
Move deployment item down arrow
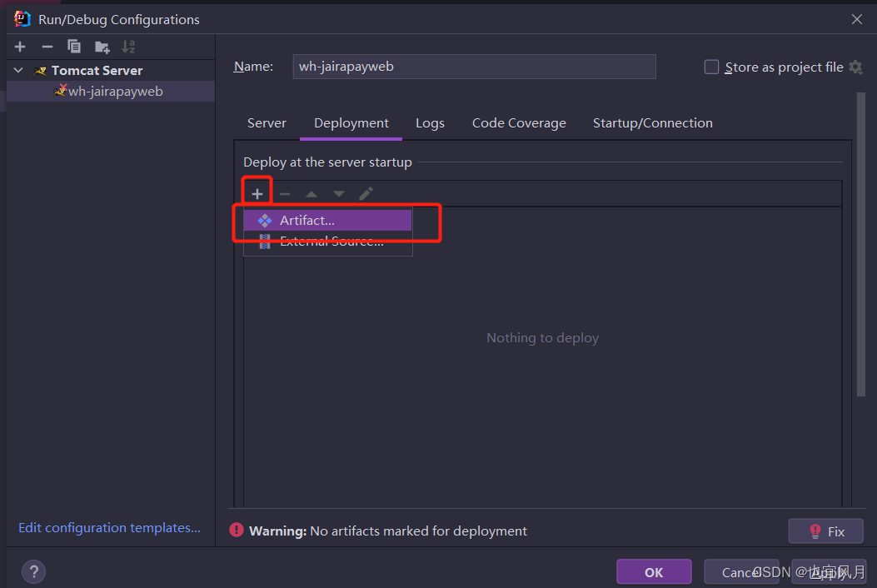(339, 193)
